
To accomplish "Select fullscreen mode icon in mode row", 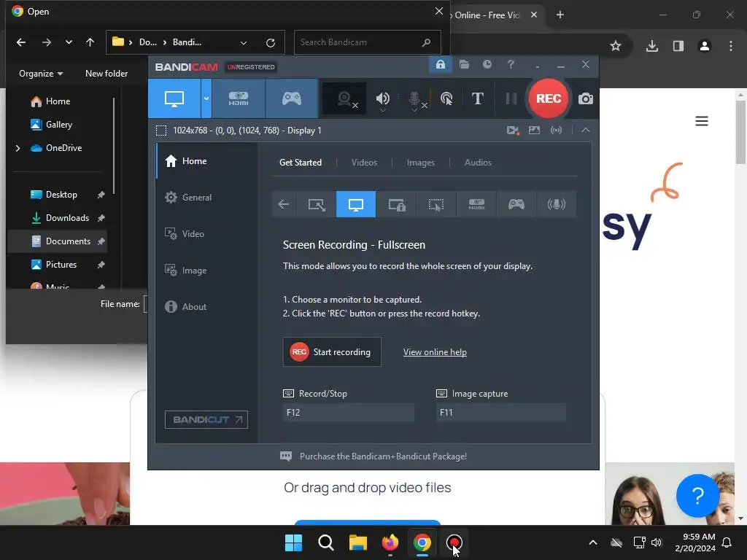I will [356, 204].
